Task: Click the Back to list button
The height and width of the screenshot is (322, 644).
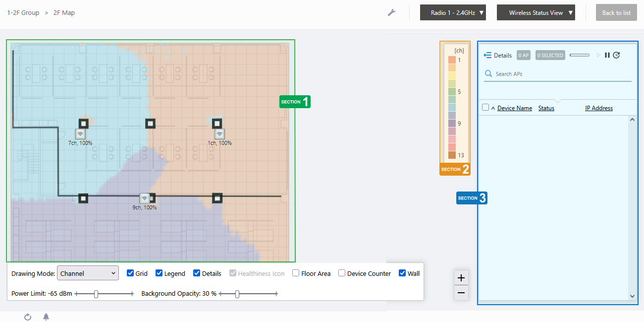Action: [x=616, y=13]
